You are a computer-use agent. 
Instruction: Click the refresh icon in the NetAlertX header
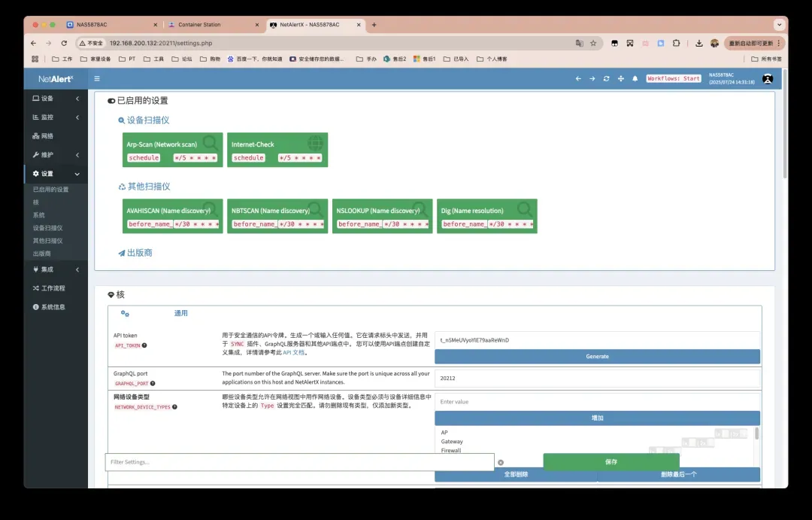606,78
